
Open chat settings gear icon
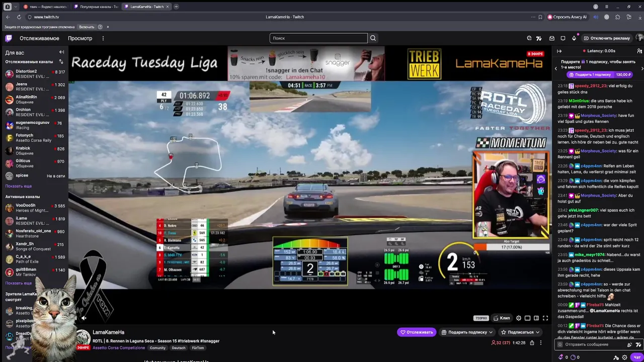[624, 357]
